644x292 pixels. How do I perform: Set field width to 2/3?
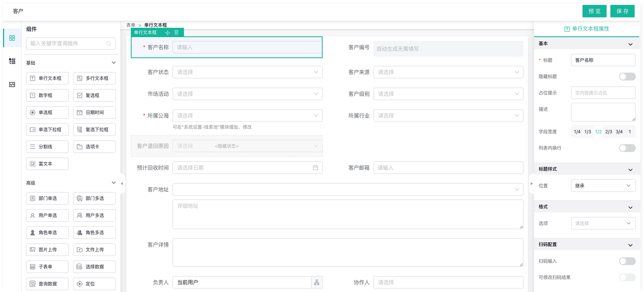click(x=608, y=132)
